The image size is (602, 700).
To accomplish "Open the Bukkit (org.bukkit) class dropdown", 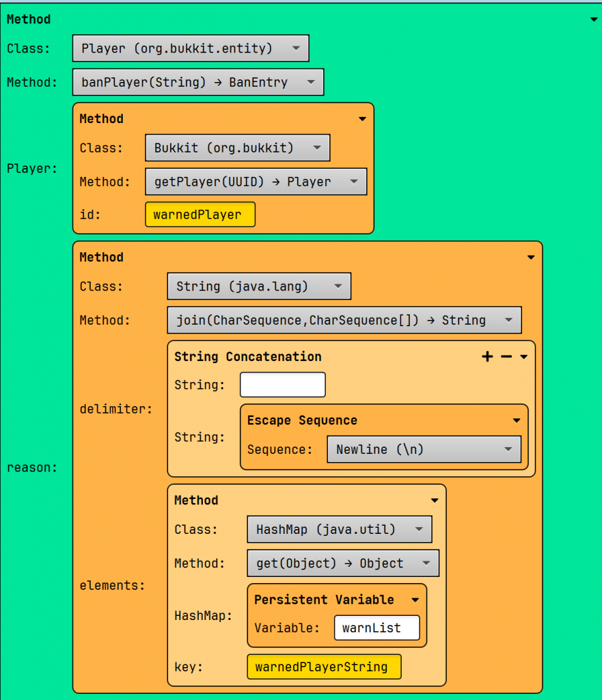I will click(x=237, y=148).
